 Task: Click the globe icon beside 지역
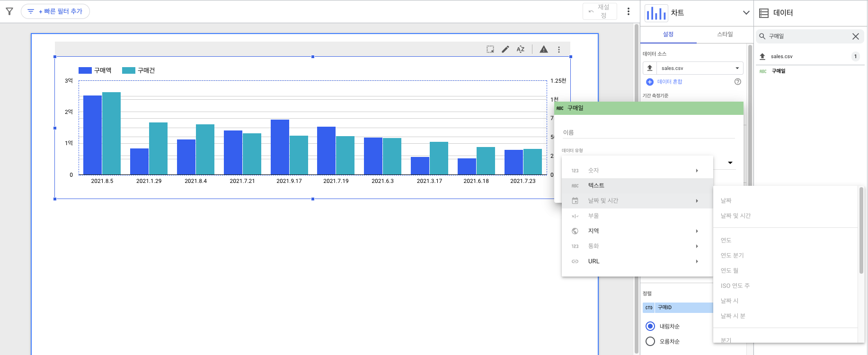coord(575,231)
